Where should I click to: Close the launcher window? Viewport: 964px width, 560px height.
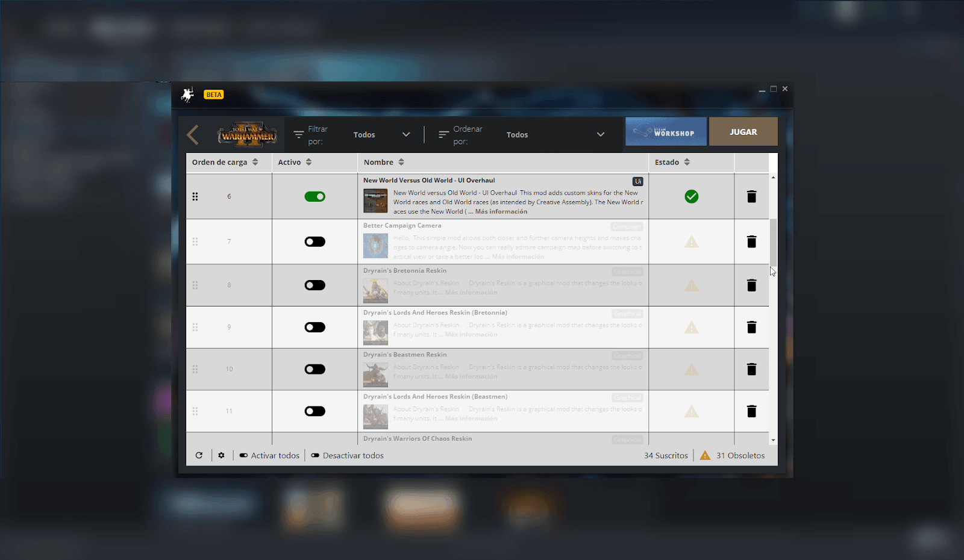[x=785, y=89]
